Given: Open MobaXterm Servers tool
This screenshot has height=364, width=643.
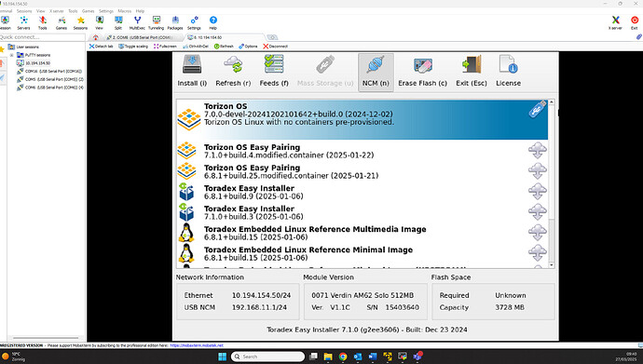Looking at the screenshot, I should [24, 22].
